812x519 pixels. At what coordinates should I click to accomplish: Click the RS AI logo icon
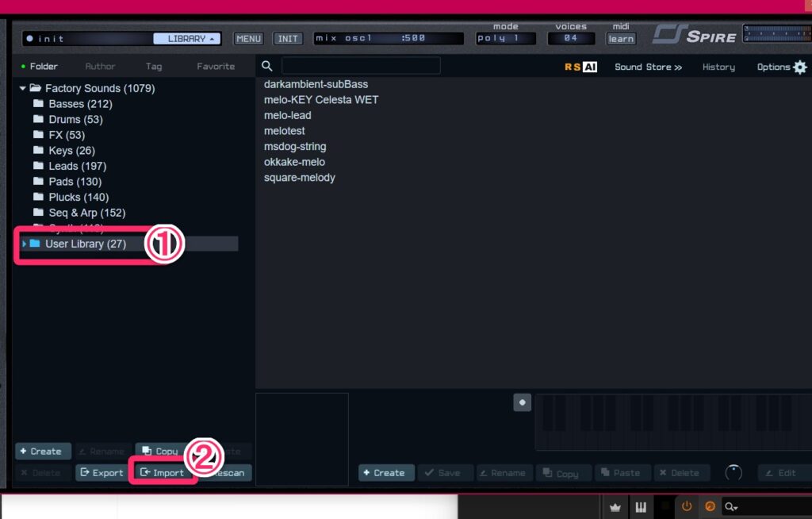580,67
